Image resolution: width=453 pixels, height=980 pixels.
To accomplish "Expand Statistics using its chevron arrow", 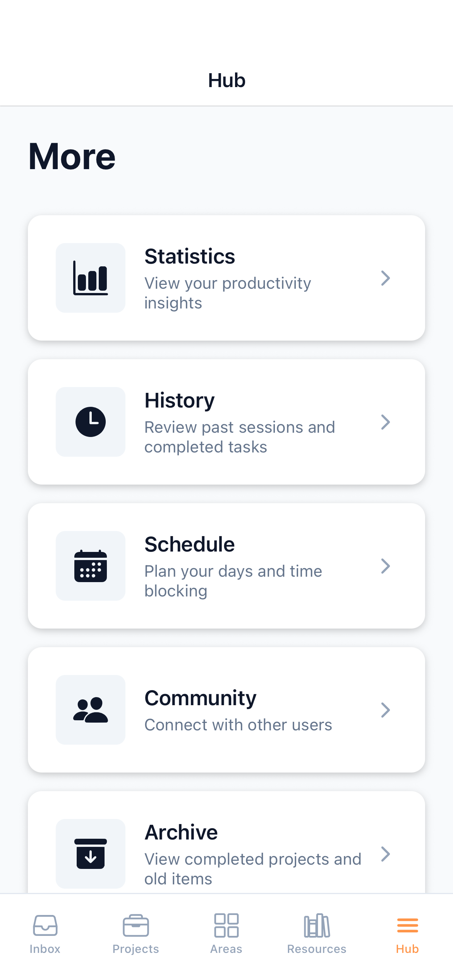I will pos(385,278).
